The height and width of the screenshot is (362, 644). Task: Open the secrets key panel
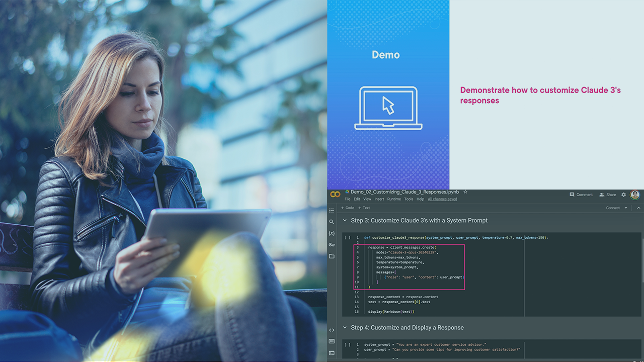pos(332,245)
